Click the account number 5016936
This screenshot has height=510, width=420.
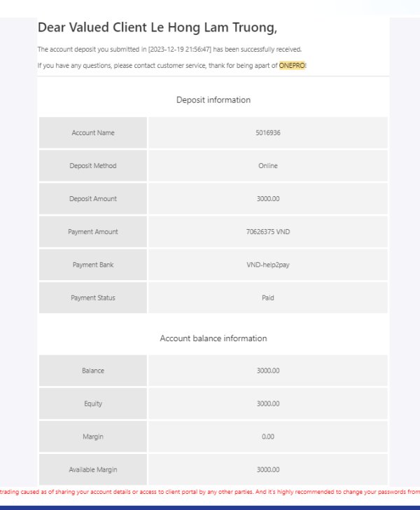(267, 133)
